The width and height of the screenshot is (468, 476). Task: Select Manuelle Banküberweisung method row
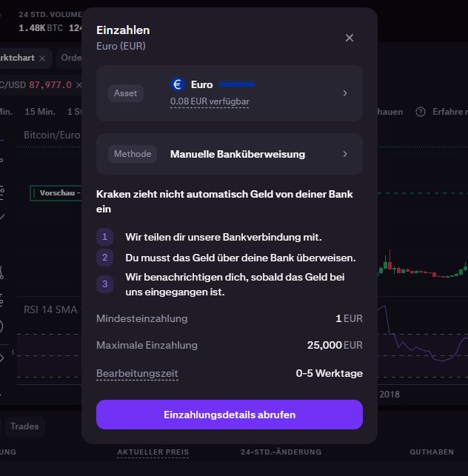pos(230,154)
